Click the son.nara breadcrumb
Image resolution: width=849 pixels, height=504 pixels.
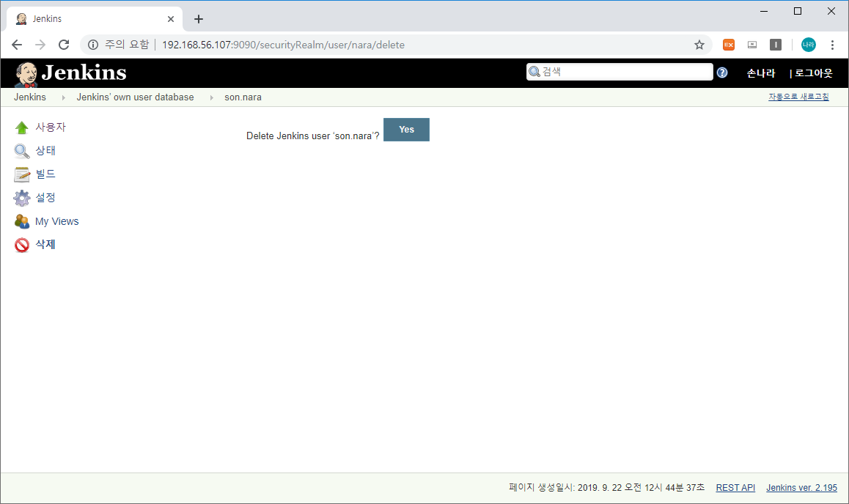(x=243, y=97)
